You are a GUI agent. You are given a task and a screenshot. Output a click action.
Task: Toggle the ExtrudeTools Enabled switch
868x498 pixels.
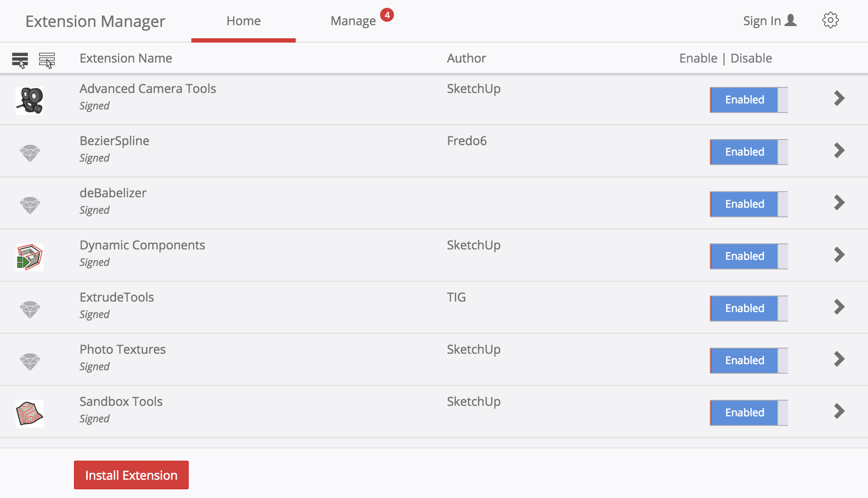point(748,309)
